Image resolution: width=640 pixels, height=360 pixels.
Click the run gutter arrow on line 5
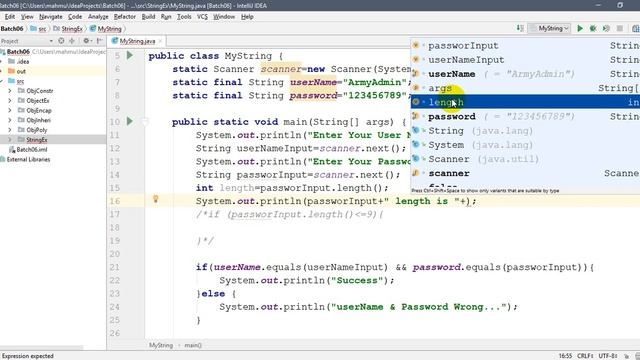point(130,55)
